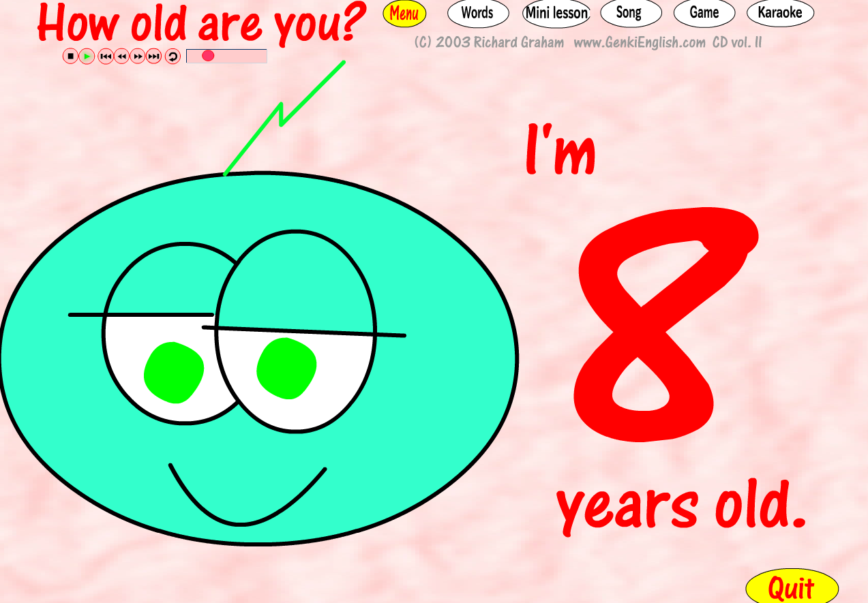Toggle the repeat playback icon
This screenshot has width=868, height=603.
172,57
